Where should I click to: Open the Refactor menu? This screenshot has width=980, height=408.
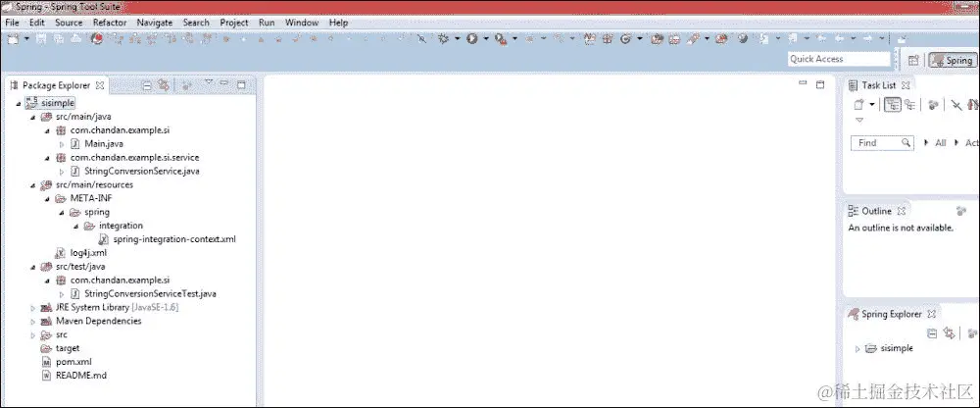click(x=110, y=23)
